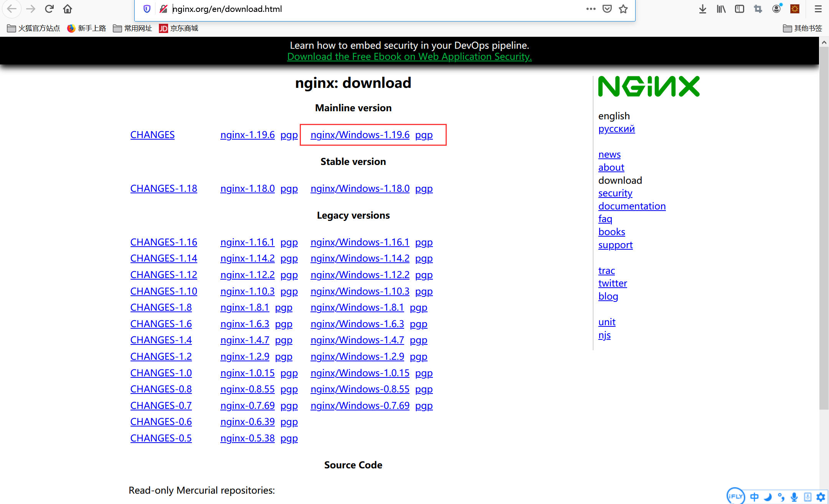The height and width of the screenshot is (504, 829).
Task: Download nginx-1.19.6 source
Action: click(x=248, y=135)
